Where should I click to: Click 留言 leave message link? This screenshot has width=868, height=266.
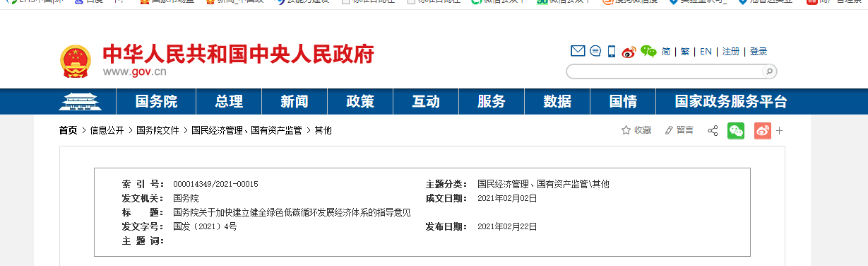679,130
